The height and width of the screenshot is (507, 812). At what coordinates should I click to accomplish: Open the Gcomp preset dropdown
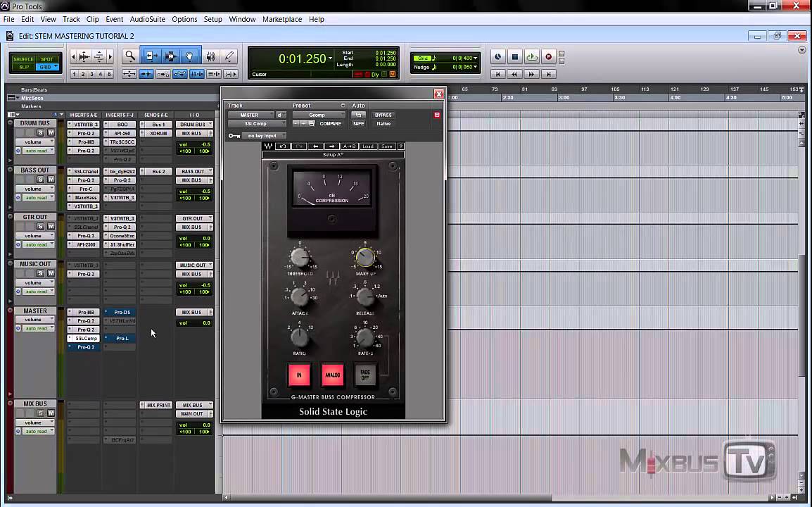[x=319, y=115]
